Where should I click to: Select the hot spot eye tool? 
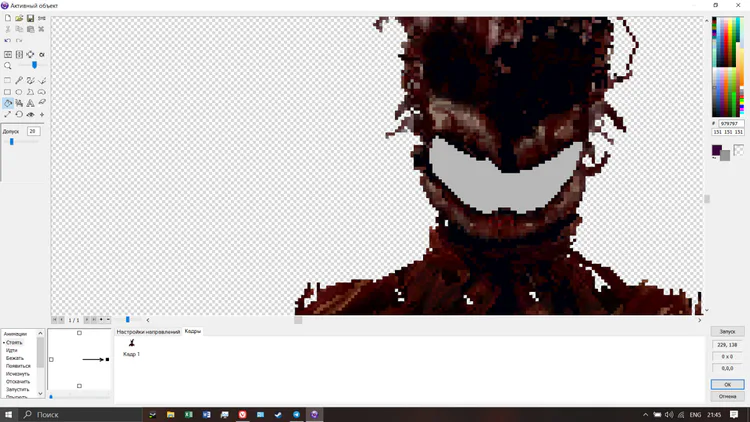pyautogui.click(x=30, y=114)
